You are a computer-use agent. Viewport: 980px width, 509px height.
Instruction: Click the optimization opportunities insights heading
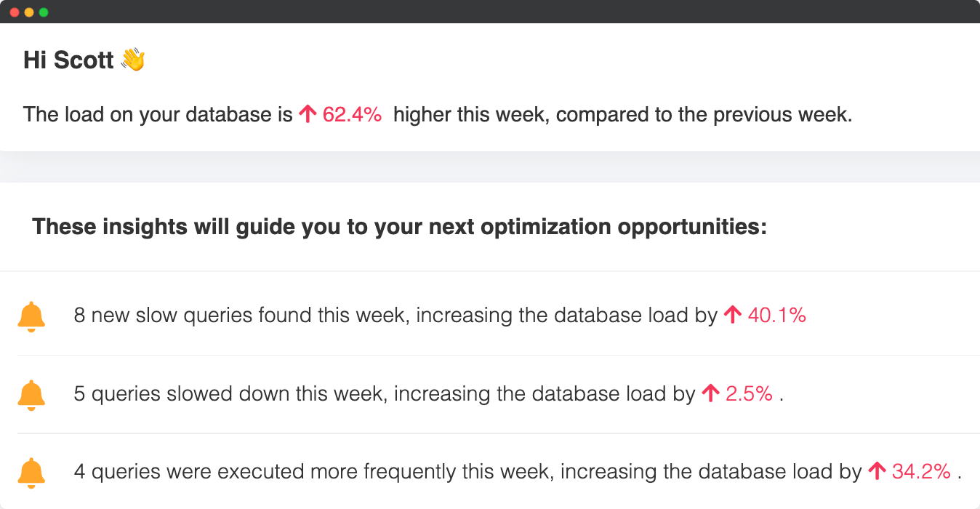pyautogui.click(x=399, y=227)
